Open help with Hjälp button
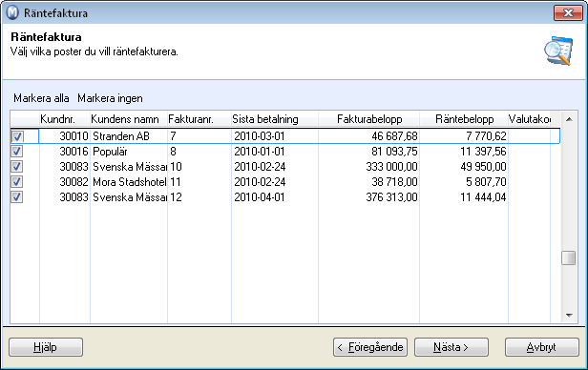Viewport: 588px width, 370px height. [46, 347]
